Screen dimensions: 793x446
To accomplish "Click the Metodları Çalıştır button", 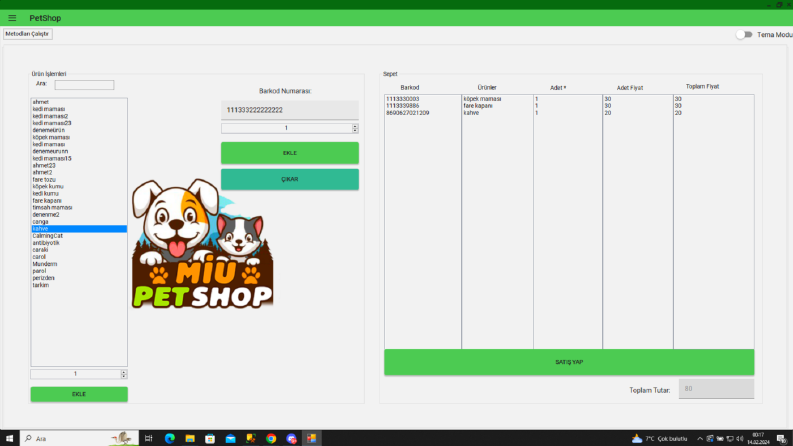I will [27, 34].
